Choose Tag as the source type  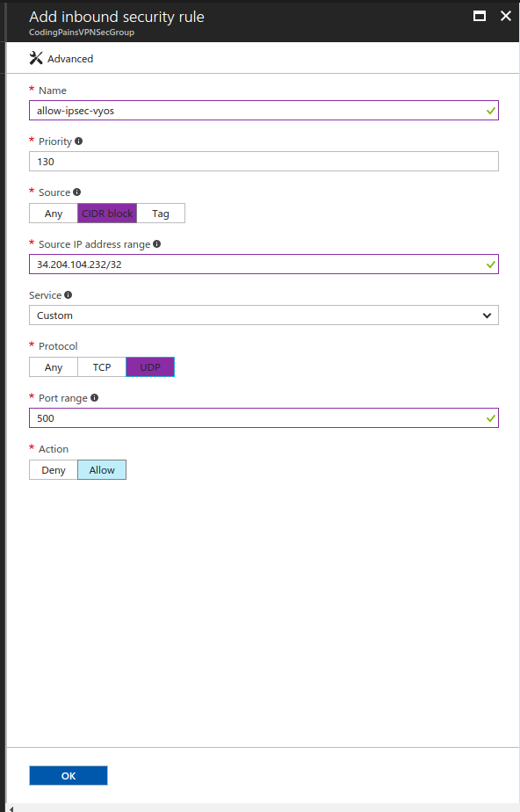(161, 214)
